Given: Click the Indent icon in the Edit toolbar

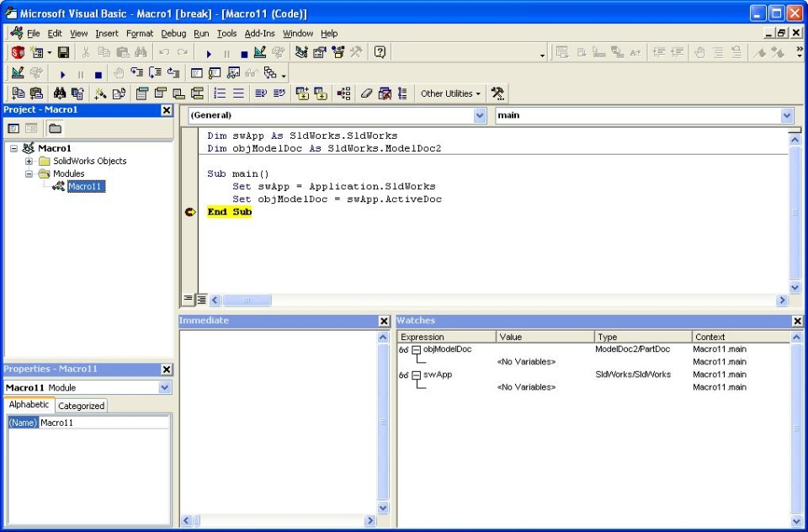Looking at the screenshot, I should point(658,52).
